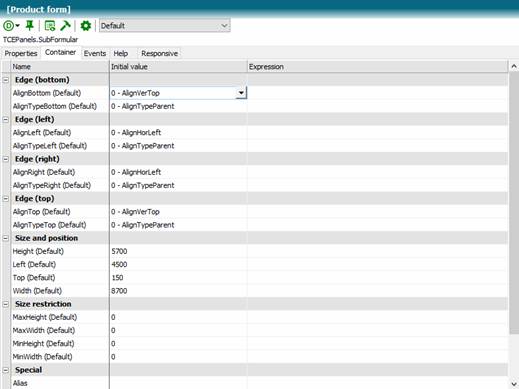Click the AlignBottom Expression cell
This screenshot has height=389, width=519.
pos(378,93)
